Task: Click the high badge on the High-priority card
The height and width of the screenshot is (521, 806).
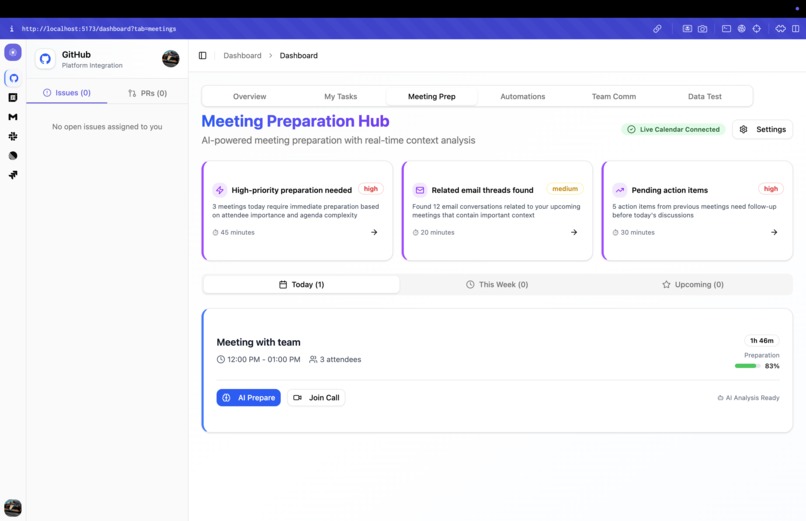Action: [x=371, y=189]
